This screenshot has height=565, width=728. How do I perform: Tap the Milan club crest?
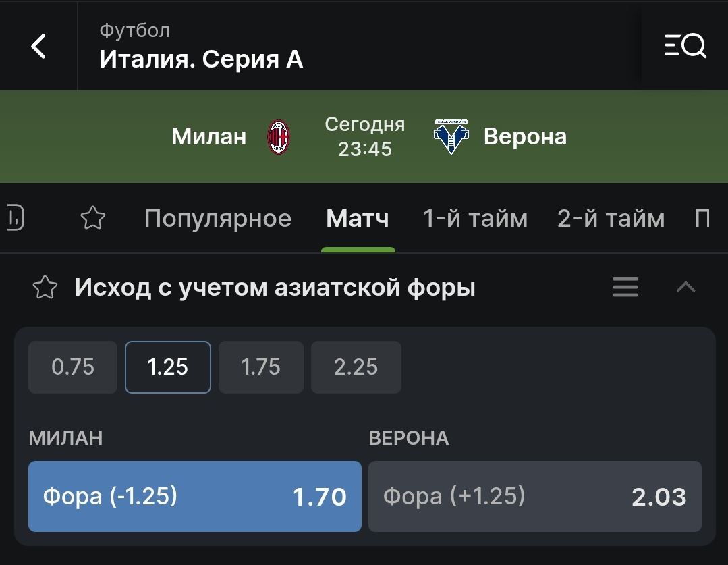coord(279,136)
